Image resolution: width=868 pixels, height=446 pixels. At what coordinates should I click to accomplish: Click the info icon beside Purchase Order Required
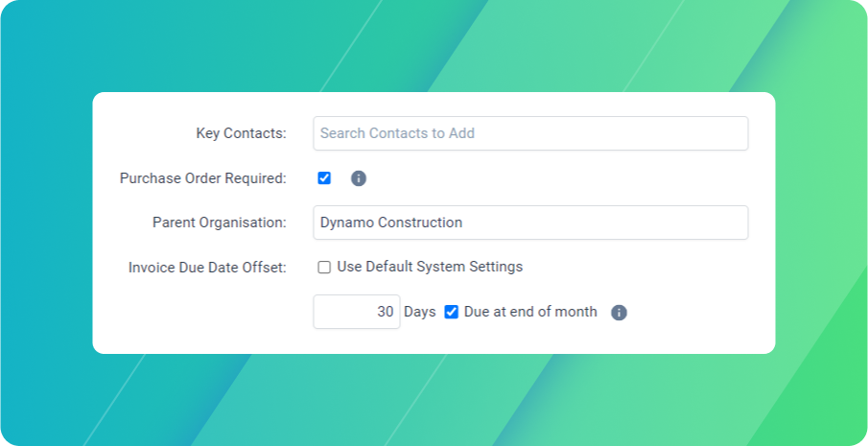tap(359, 178)
